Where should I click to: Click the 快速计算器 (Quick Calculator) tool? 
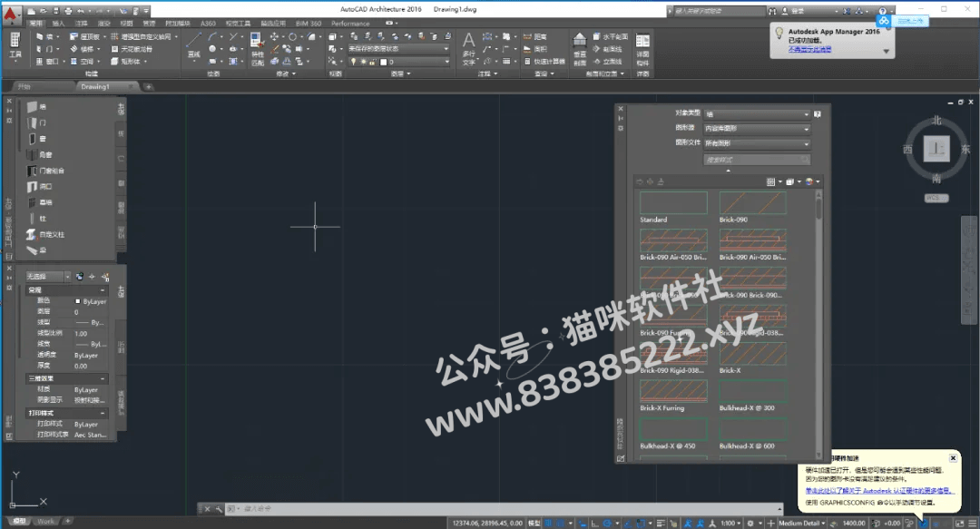pyautogui.click(x=544, y=62)
